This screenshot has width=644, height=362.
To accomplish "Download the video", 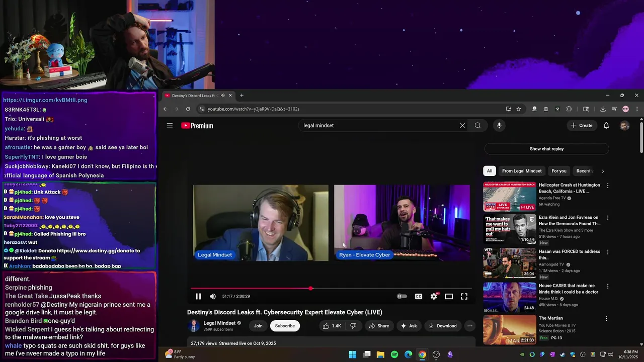I will [442, 326].
